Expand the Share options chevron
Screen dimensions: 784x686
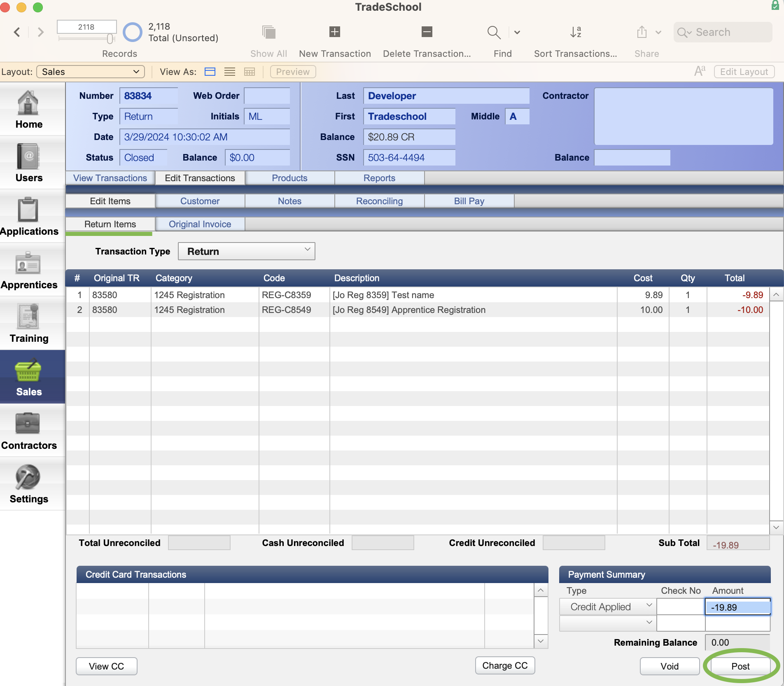[658, 32]
